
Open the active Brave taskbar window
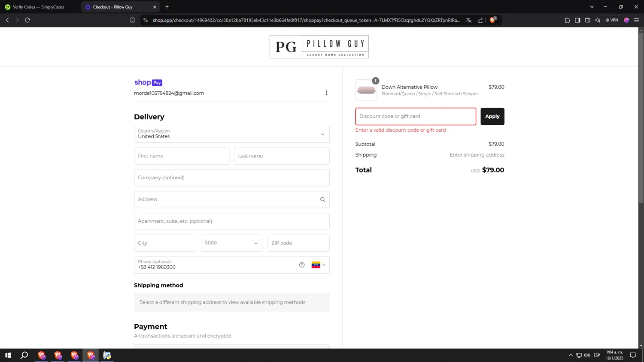click(x=91, y=355)
